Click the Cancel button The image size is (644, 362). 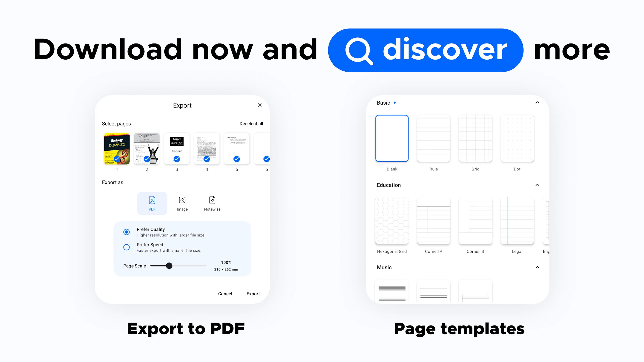[x=225, y=293]
